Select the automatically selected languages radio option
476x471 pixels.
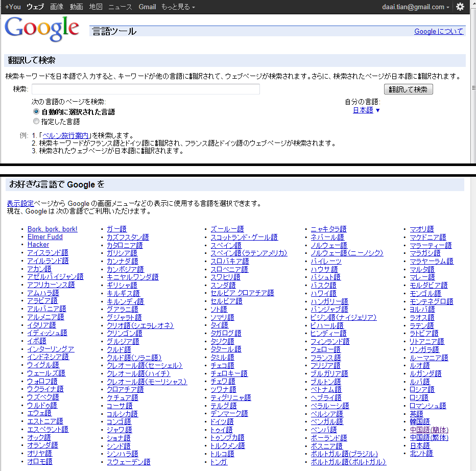click(36, 111)
